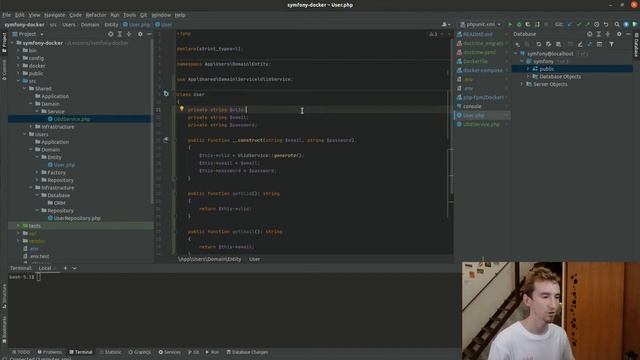
Task: Run the phpunit.xml configuration with the green play icon
Action: pyautogui.click(x=510, y=24)
